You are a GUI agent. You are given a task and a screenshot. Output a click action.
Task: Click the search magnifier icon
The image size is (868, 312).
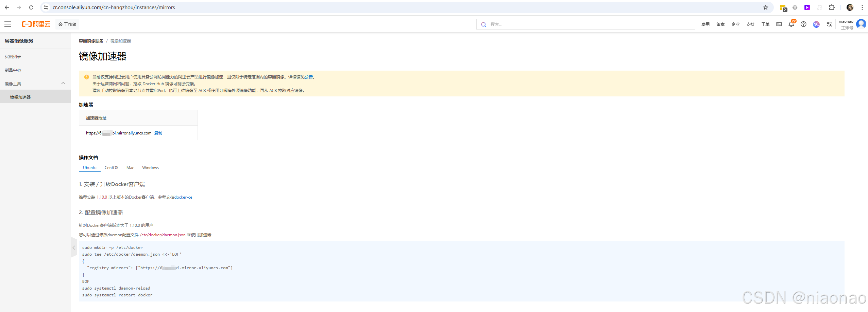(x=483, y=24)
